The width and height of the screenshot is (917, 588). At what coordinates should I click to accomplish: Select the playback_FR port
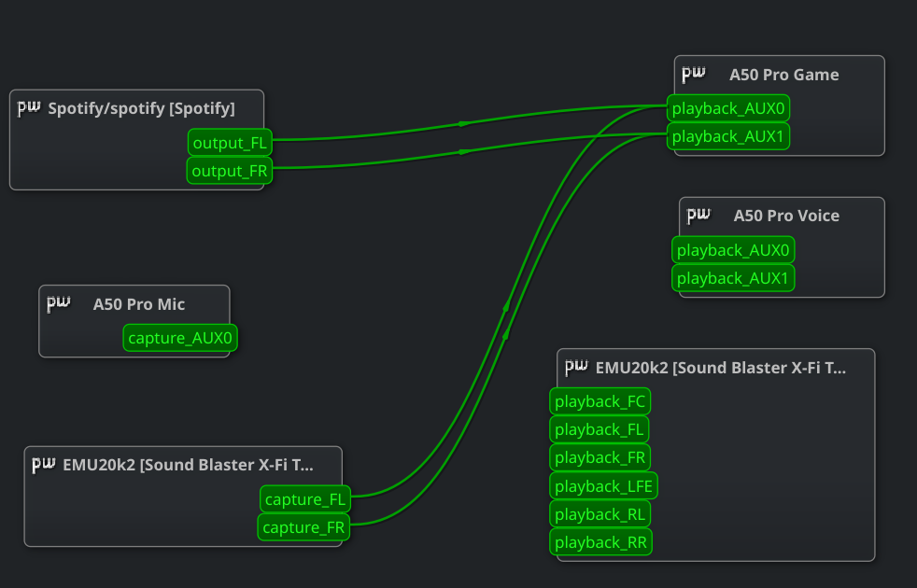click(x=600, y=457)
